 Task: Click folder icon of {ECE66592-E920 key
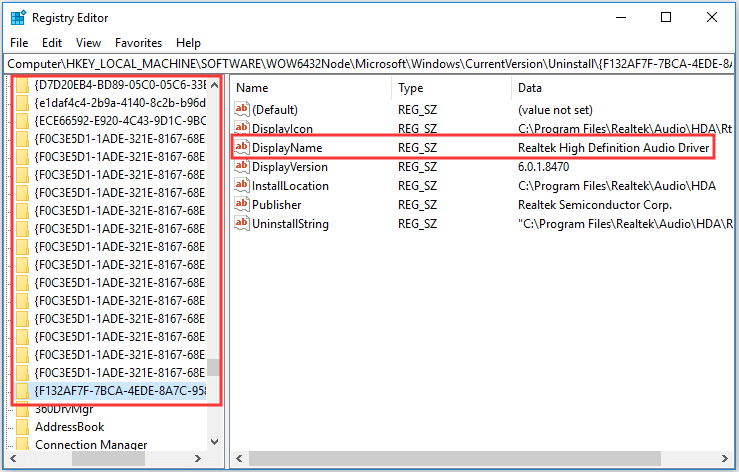(x=22, y=121)
